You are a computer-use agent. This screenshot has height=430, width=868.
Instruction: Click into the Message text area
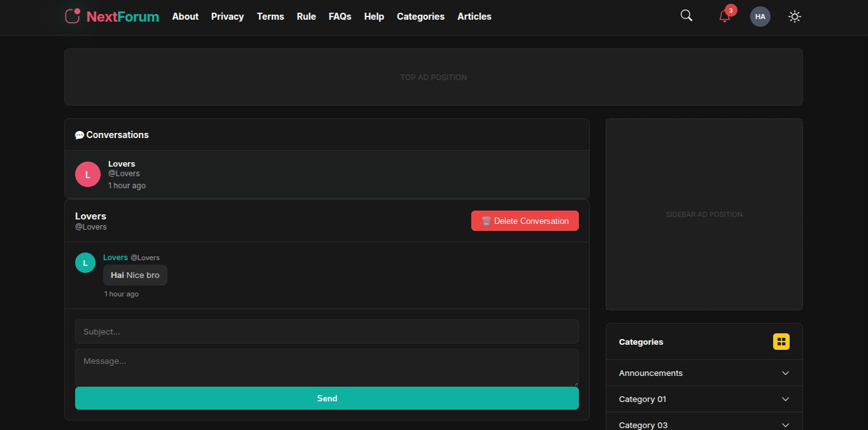pyautogui.click(x=327, y=367)
